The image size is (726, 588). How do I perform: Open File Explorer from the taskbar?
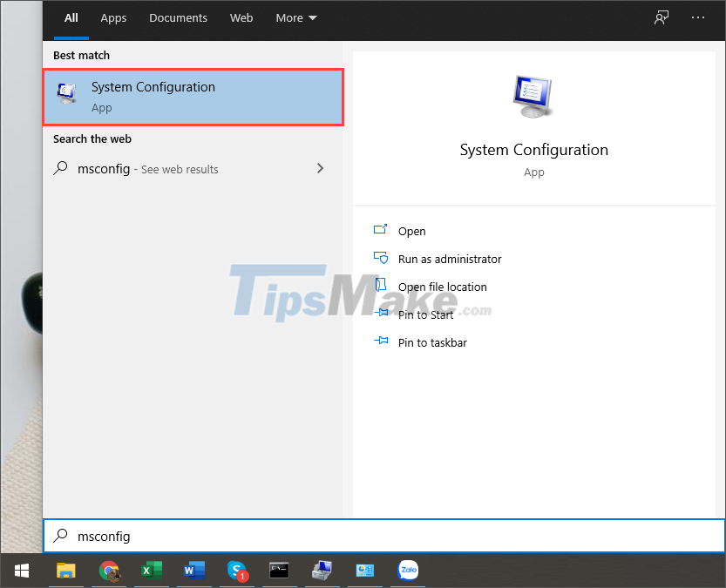point(66,571)
